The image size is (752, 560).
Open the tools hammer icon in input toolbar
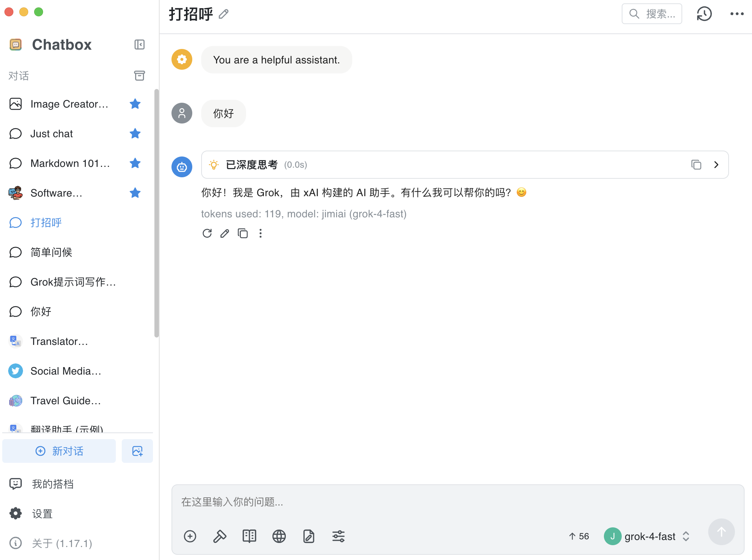click(x=219, y=536)
